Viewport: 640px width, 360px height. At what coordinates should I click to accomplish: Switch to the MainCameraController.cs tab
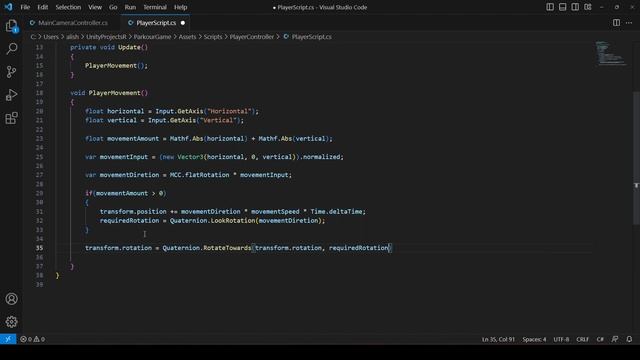[x=73, y=23]
